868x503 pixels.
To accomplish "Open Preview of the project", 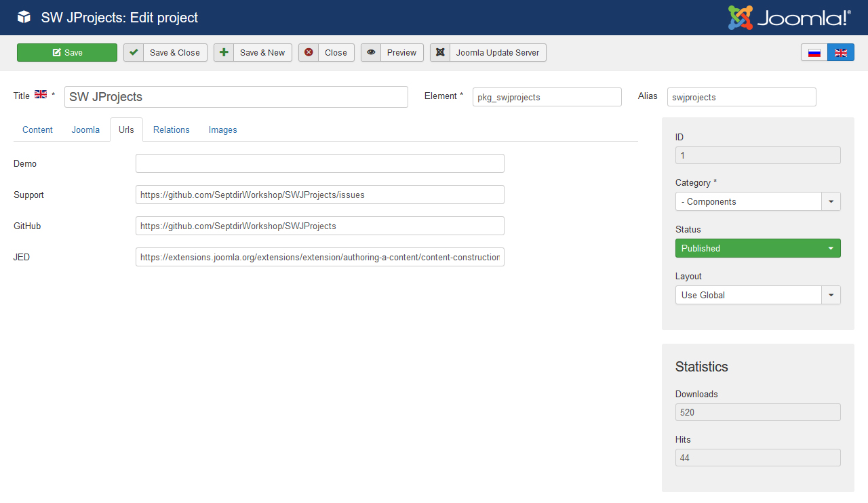I will 392,52.
